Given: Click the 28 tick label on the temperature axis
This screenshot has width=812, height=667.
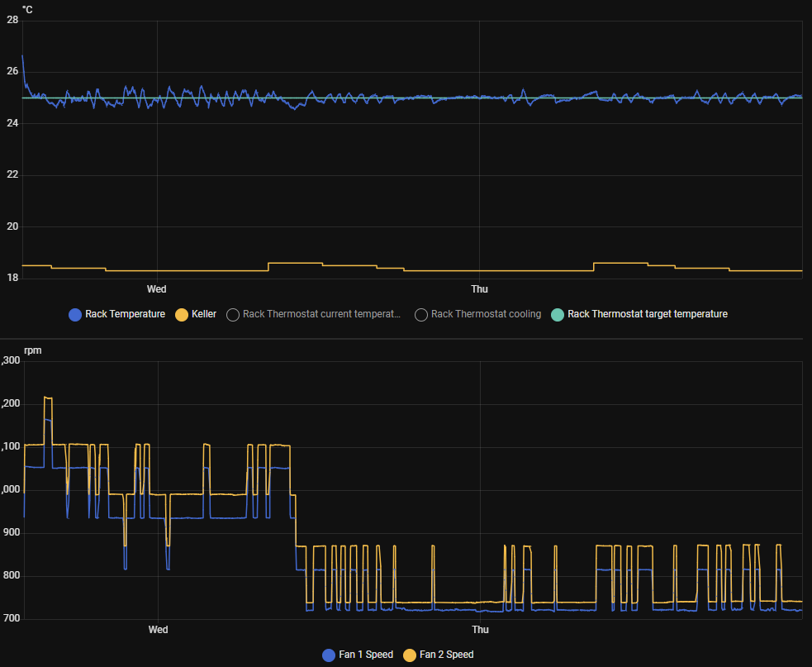Looking at the screenshot, I should click(x=12, y=19).
